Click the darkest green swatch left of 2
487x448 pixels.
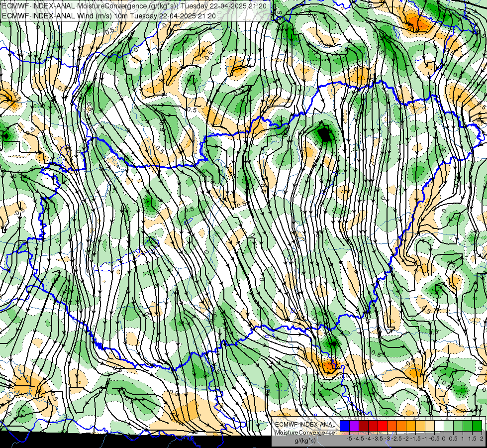pyautogui.click(x=477, y=426)
